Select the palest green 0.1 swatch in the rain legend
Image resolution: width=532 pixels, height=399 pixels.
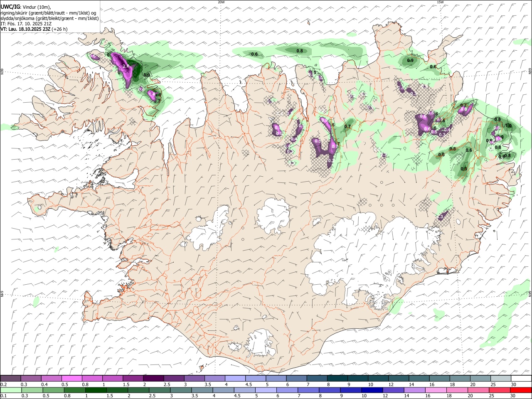click(x=11, y=390)
